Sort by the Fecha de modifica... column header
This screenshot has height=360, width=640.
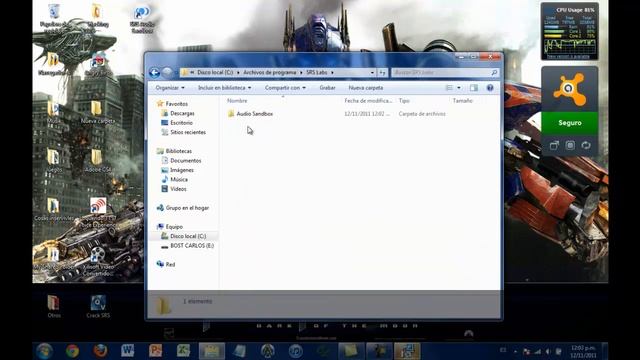pos(368,100)
